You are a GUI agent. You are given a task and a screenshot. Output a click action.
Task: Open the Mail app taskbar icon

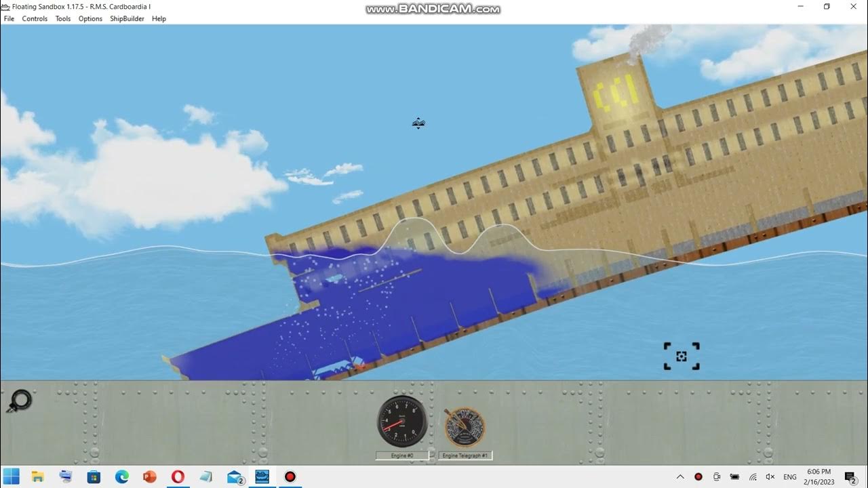pyautogui.click(x=235, y=477)
